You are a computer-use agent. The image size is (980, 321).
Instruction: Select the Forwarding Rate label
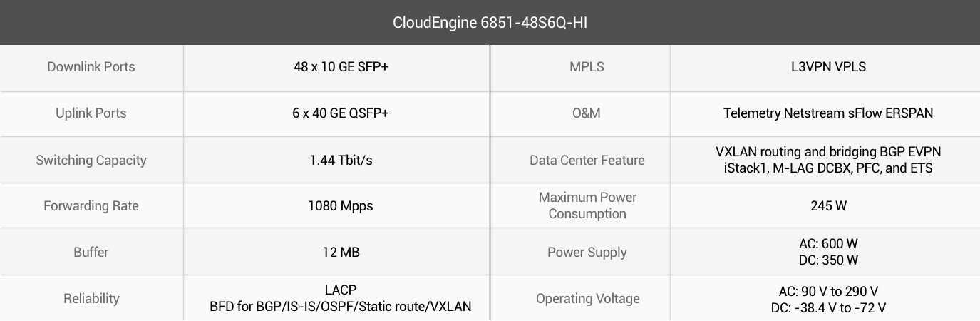(x=91, y=206)
